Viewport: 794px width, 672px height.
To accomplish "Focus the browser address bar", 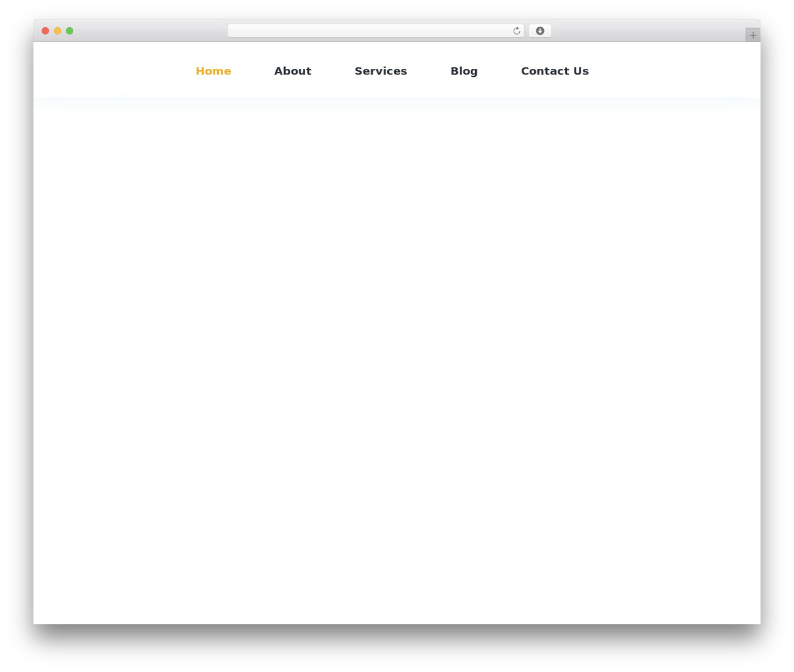I will click(x=375, y=31).
